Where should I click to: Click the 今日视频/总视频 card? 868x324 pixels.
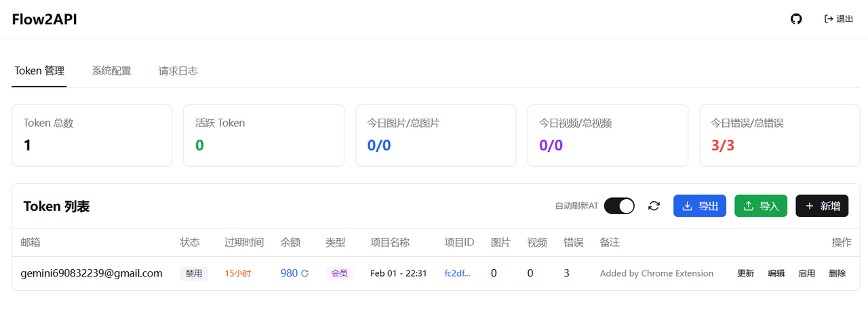tap(608, 136)
